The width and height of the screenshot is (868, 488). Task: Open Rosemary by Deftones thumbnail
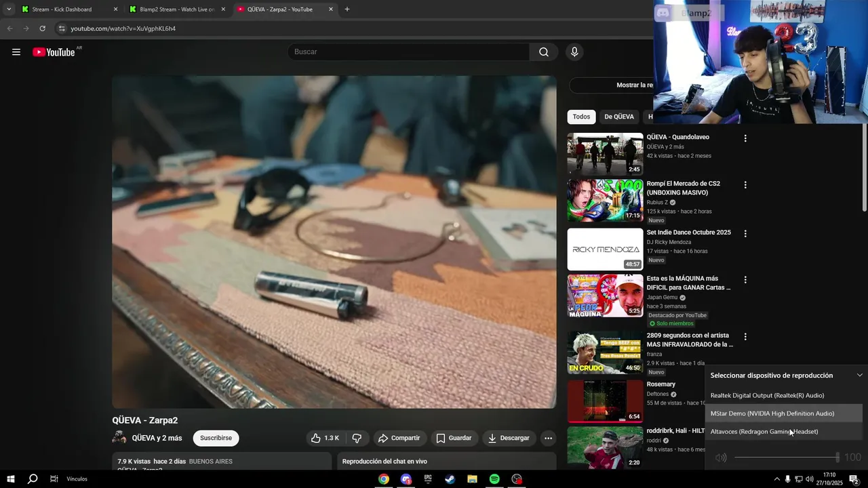point(605,401)
